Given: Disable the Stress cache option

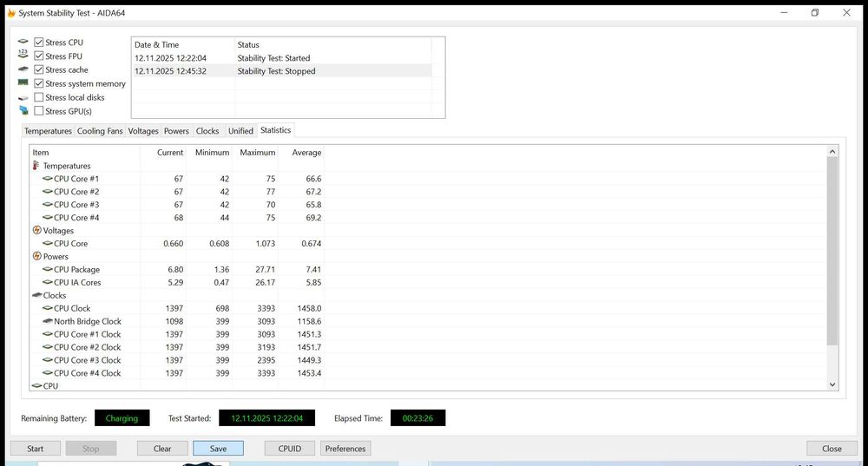Looking at the screenshot, I should pos(39,69).
